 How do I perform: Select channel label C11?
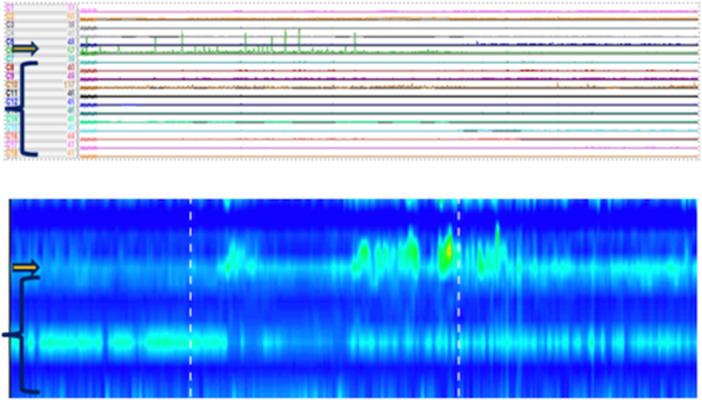[9, 94]
